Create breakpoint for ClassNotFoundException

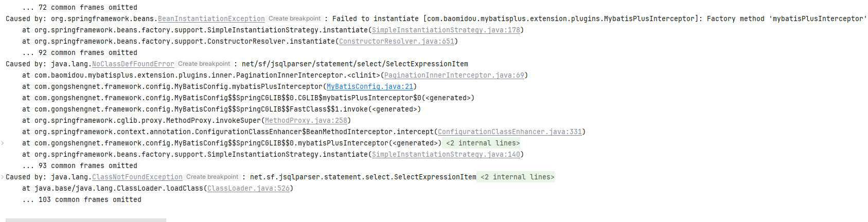point(212,177)
